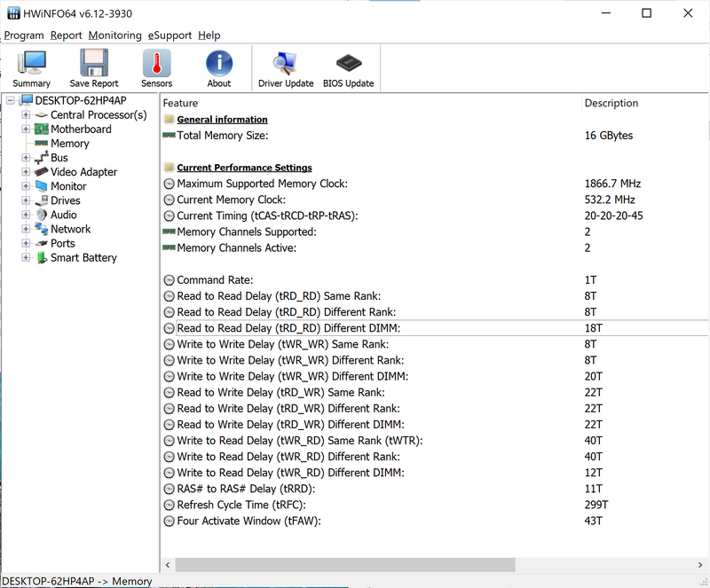Select the DESKTOP-62HP4AP computer icon
This screenshot has height=588, width=710.
pyautogui.click(x=27, y=100)
